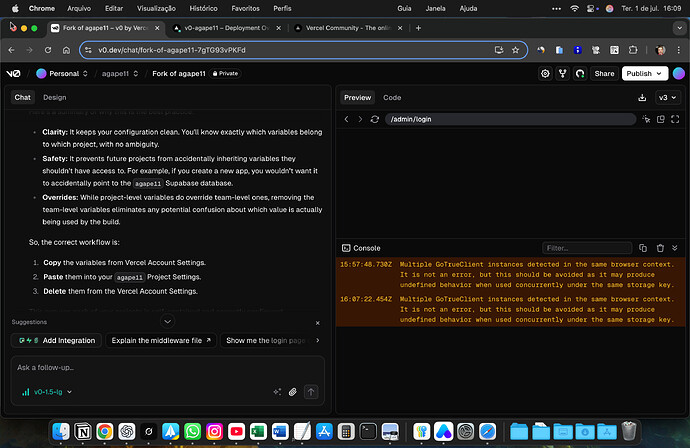This screenshot has height=448, width=690.
Task: Switch to the Design tab
Action: [x=55, y=97]
